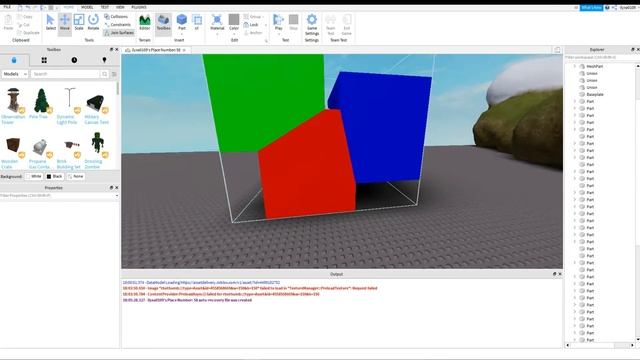Image resolution: width=640 pixels, height=360 pixels.
Task: Toggle the Collisions option
Action: tap(116, 17)
